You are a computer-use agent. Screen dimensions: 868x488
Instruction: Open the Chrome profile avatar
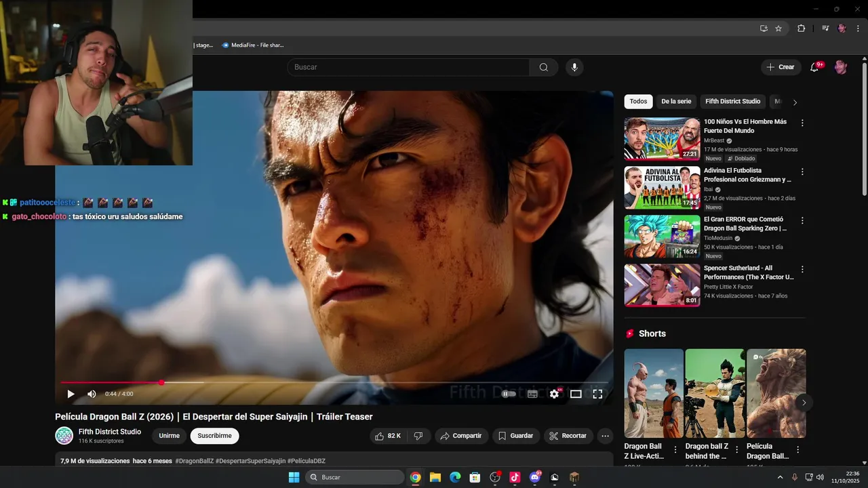click(x=842, y=28)
